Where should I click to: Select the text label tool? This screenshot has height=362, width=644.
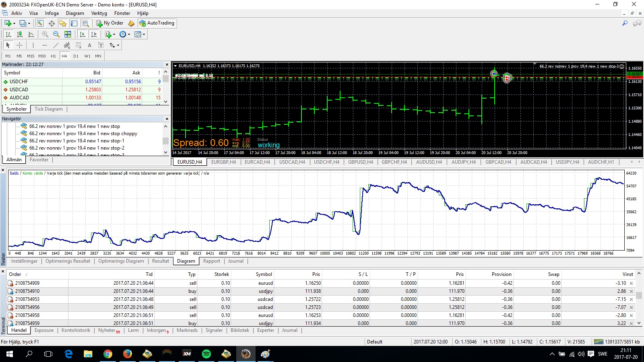[101, 45]
